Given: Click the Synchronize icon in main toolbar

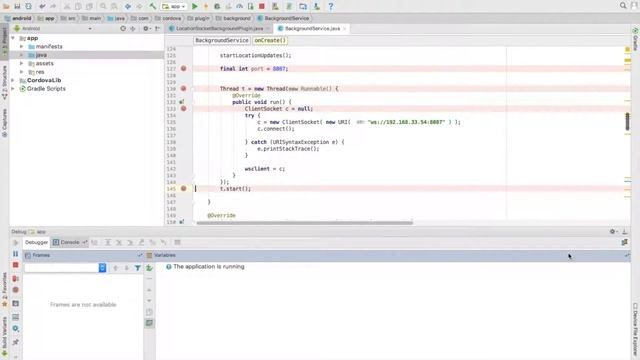Looking at the screenshot, I should point(29,6).
